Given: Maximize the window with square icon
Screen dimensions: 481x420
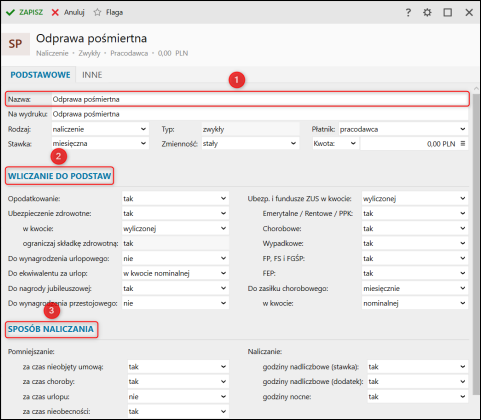Looking at the screenshot, I should [448, 13].
